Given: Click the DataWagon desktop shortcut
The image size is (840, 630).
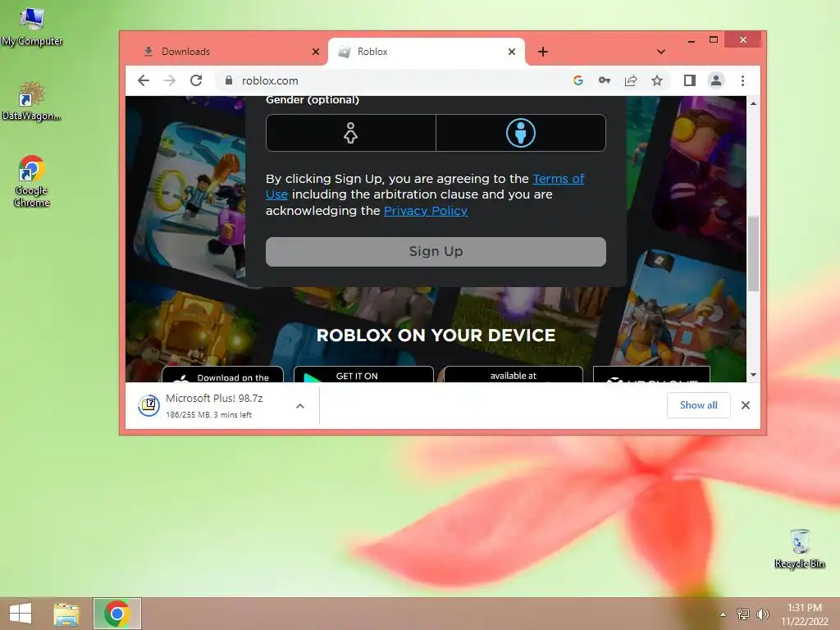Looking at the screenshot, I should click(x=32, y=101).
